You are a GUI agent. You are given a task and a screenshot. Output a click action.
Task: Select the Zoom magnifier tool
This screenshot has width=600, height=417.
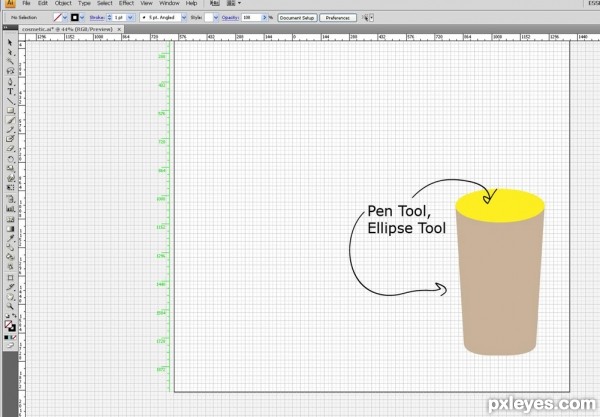[10, 306]
